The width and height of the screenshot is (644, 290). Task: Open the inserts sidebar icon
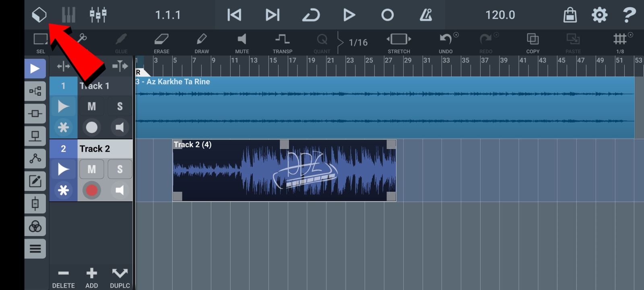click(35, 114)
